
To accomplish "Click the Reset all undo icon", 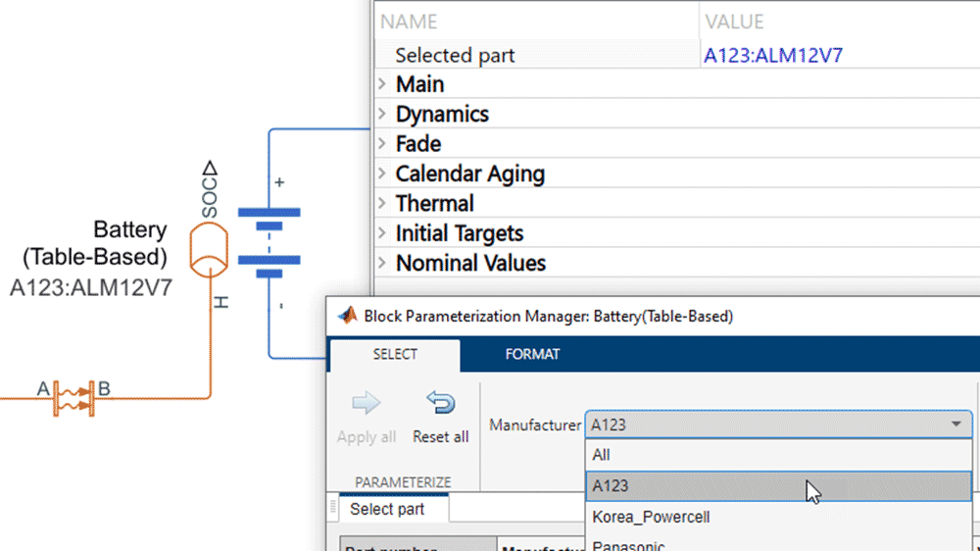I will [440, 404].
